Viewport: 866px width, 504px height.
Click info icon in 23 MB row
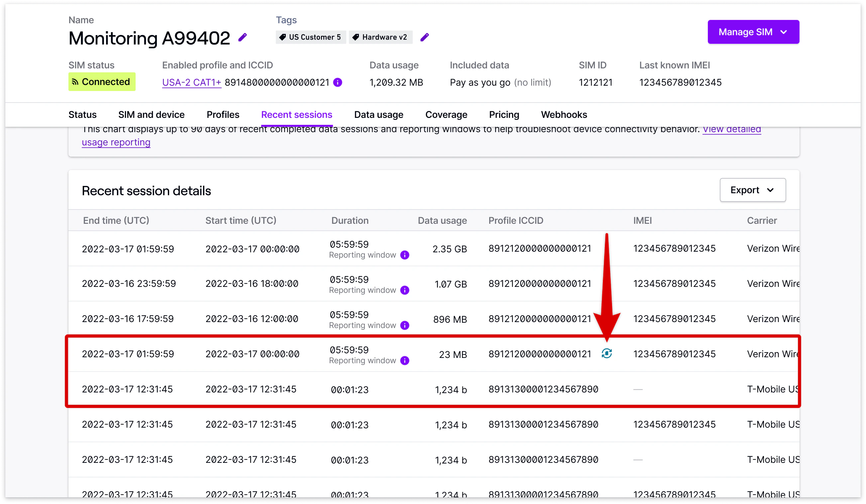point(405,361)
